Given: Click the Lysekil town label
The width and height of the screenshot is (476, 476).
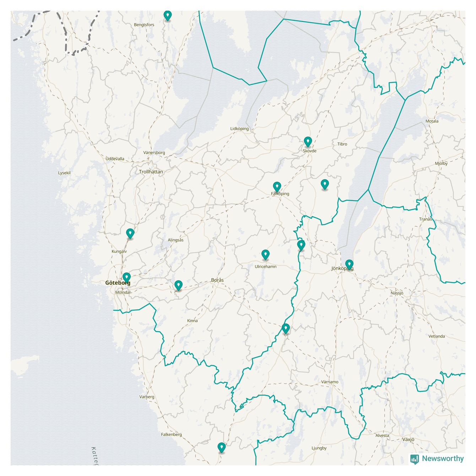Looking at the screenshot, I should tap(64, 173).
